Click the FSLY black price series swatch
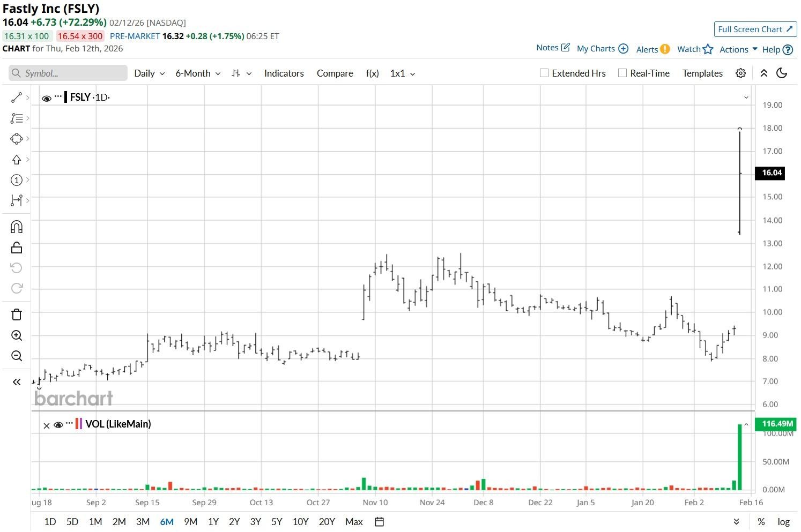Screen dimensions: 801x532 pos(65,97)
